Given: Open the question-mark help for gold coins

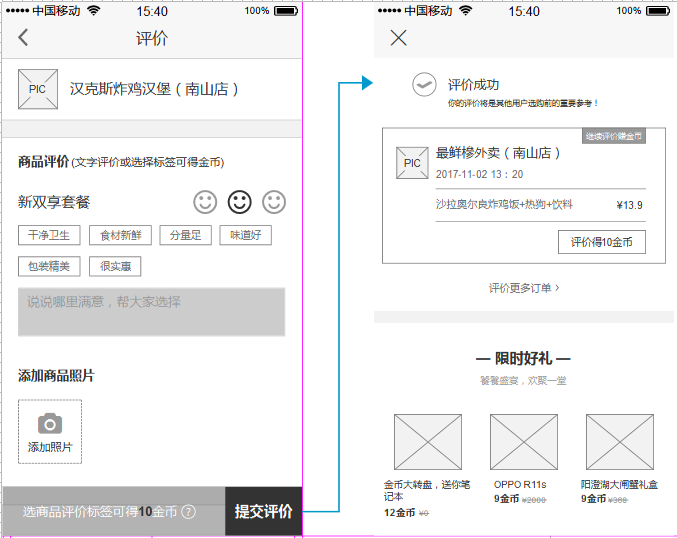Looking at the screenshot, I should tap(188, 512).
